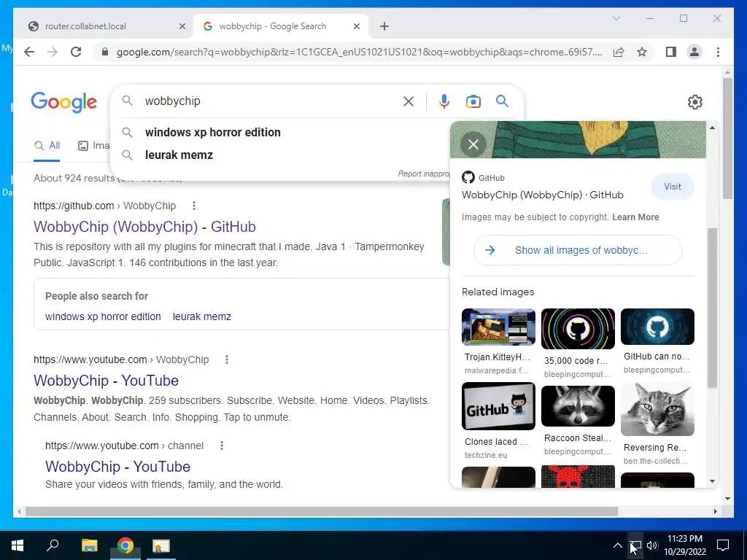The width and height of the screenshot is (747, 560).
Task: Click the browser forward arrow
Action: [53, 52]
